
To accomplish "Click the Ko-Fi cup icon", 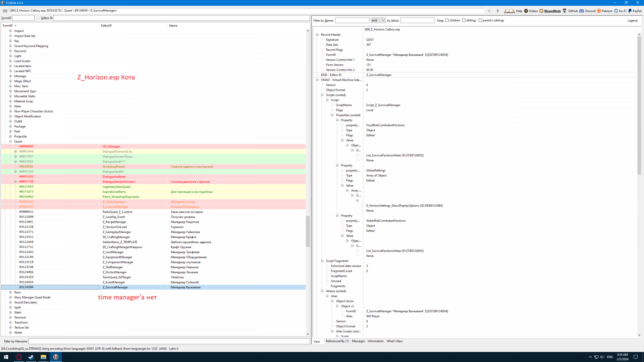I will 616,11.
